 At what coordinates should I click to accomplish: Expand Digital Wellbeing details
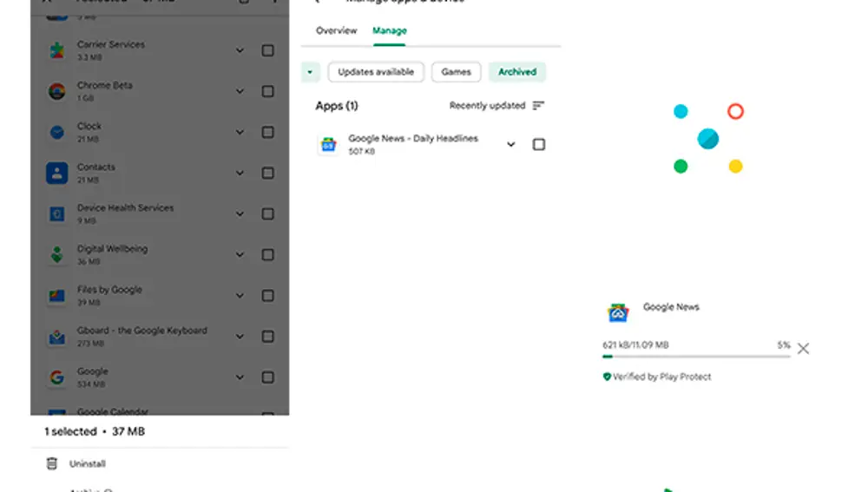240,254
